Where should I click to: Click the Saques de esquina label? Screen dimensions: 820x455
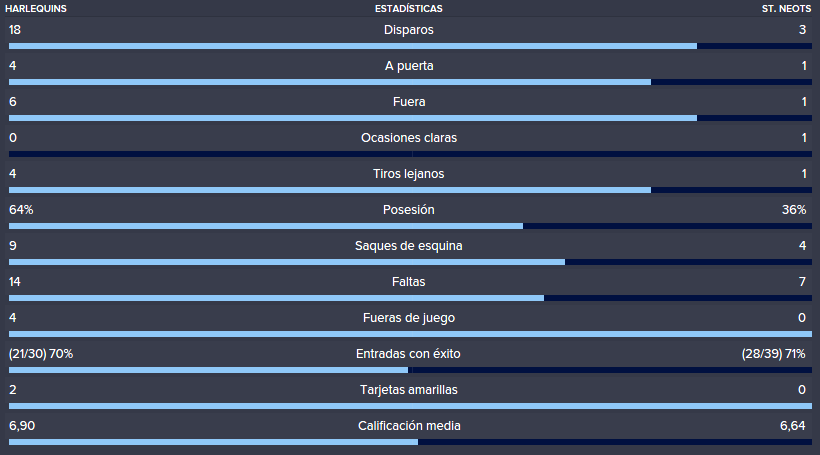click(x=408, y=246)
